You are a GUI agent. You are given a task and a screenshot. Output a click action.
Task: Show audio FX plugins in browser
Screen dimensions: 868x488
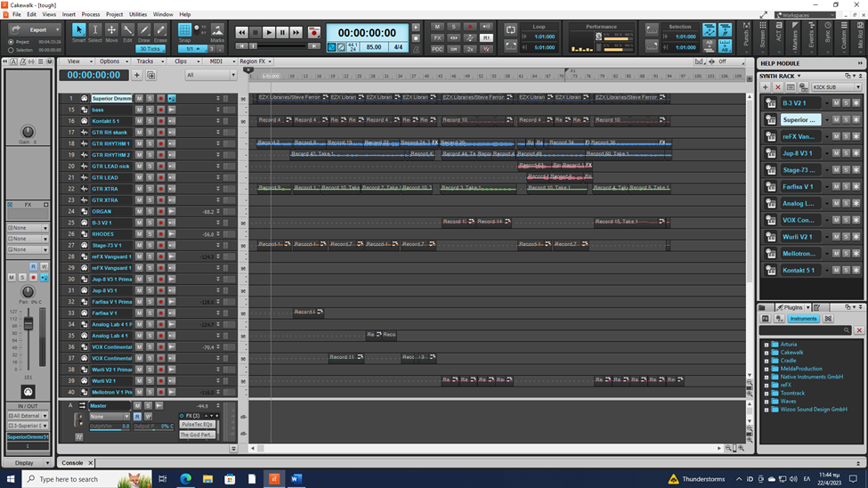pyautogui.click(x=765, y=319)
